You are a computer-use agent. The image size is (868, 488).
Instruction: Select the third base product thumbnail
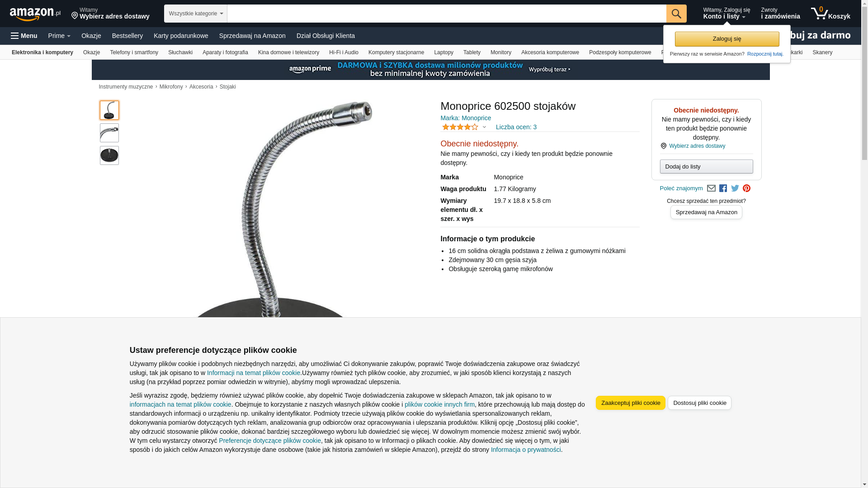pos(109,155)
